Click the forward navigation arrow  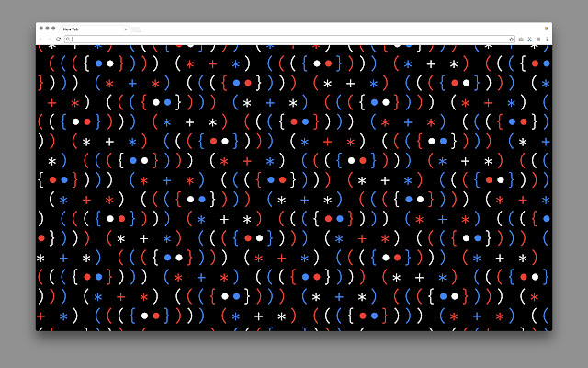click(50, 39)
